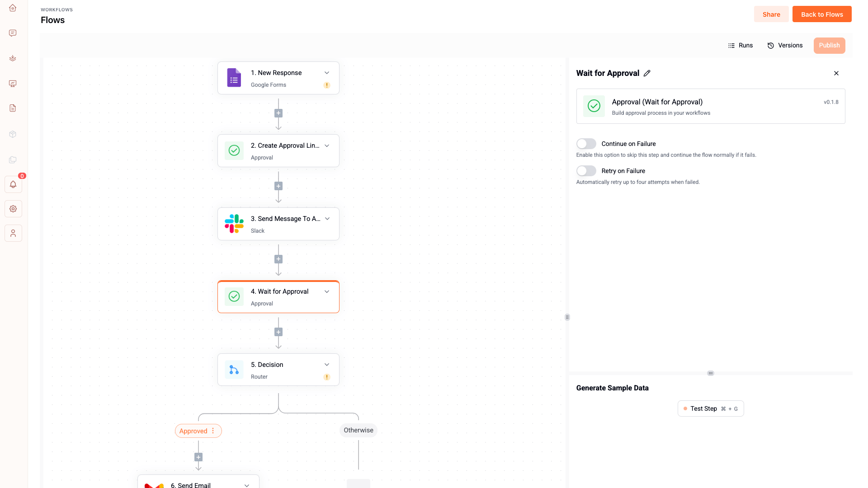The width and height of the screenshot is (868, 488).
Task: Click the Test Step button
Action: [710, 408]
